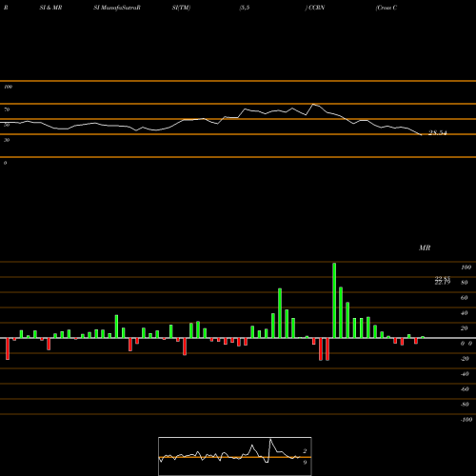This screenshot has width=476, height=476.
Task: Select the 'SI MunafaSutraR' header text
Action: pyautogui.click(x=117, y=8)
